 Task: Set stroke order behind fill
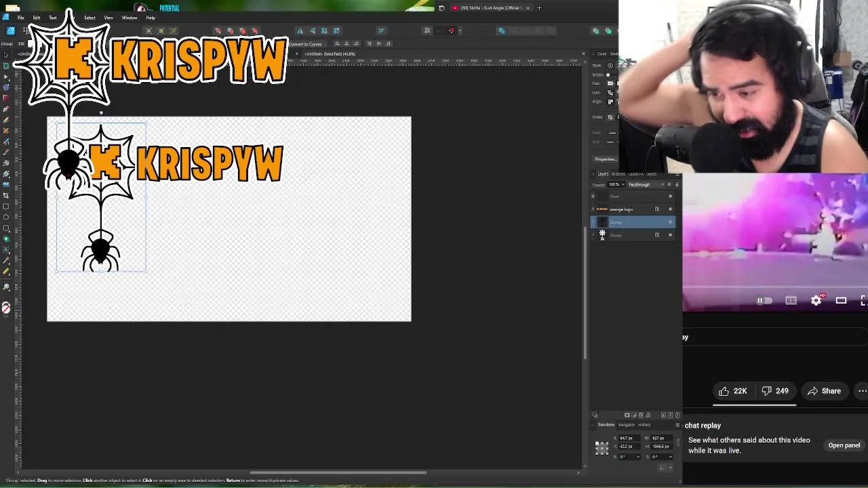click(610, 117)
